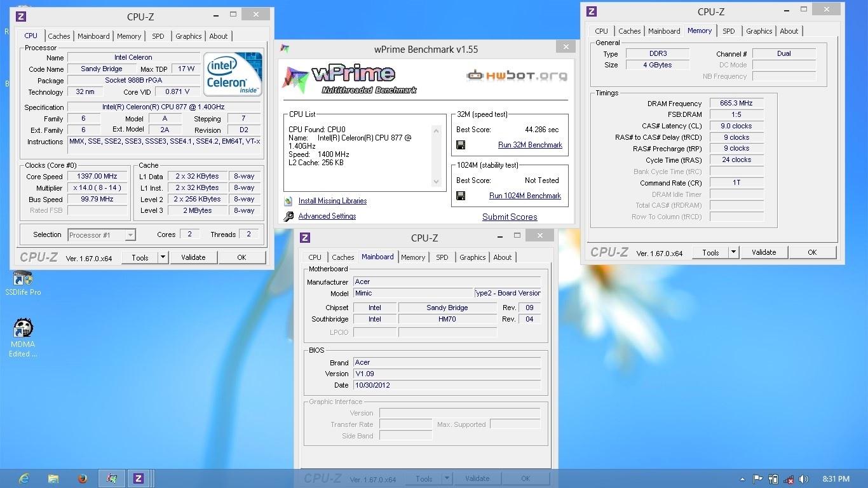Click '44.286 sec' best score text
Screen dimensions: 868x488
(542, 129)
